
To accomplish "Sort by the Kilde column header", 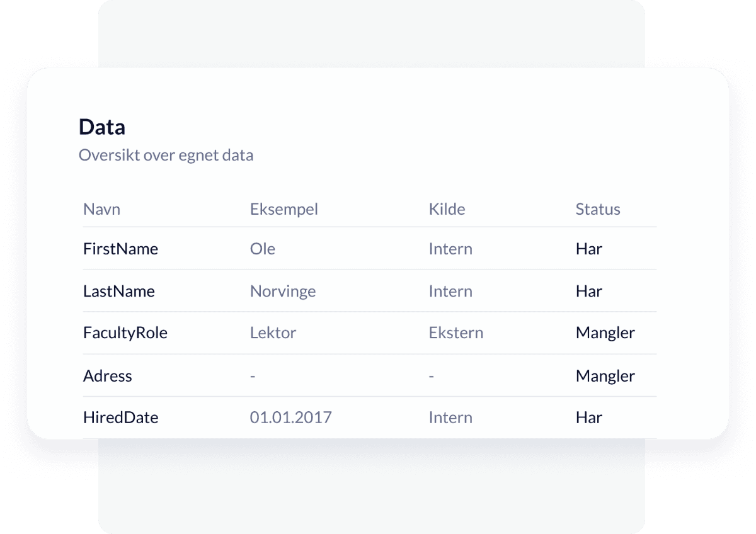I will pos(447,210).
